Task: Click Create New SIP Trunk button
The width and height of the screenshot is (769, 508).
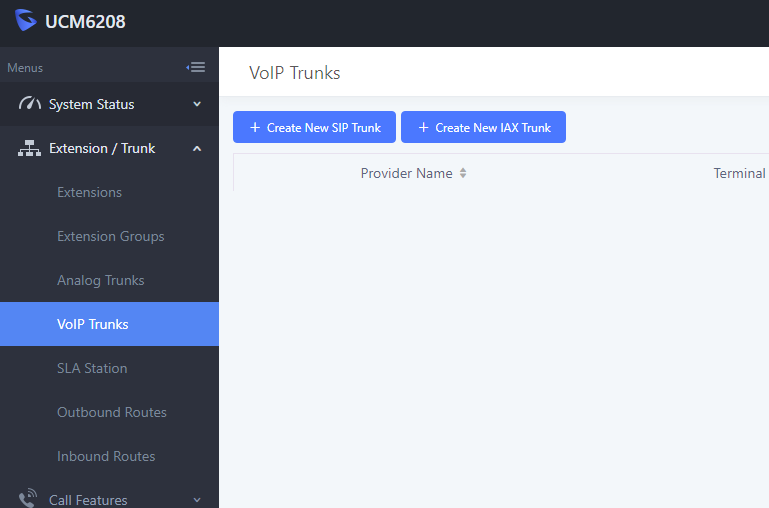Action: click(x=314, y=127)
